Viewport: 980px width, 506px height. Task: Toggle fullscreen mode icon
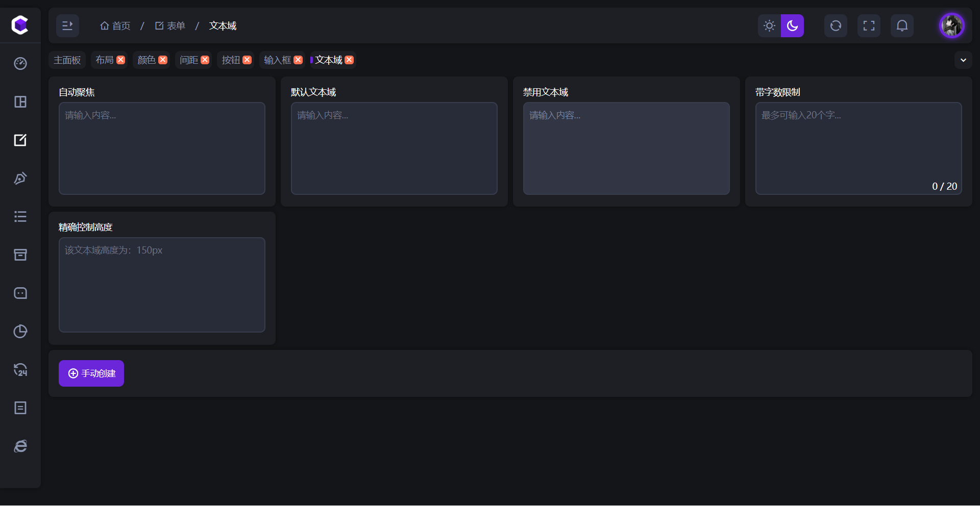click(869, 26)
